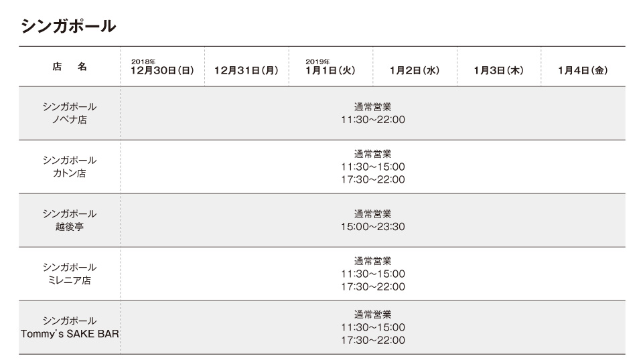643x364 pixels.
Task: Select the シンガポール 越後亭 store name
Action: click(x=70, y=220)
